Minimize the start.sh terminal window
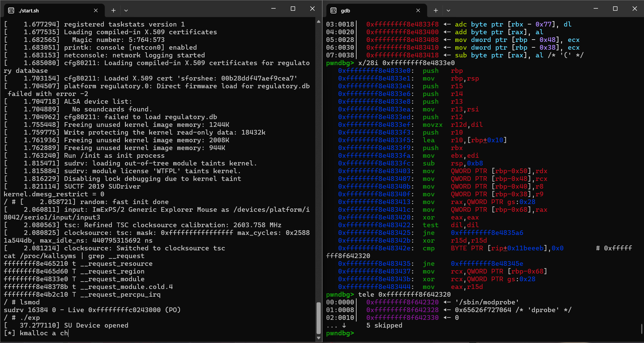Viewport: 644px width, 343px height. (273, 8)
